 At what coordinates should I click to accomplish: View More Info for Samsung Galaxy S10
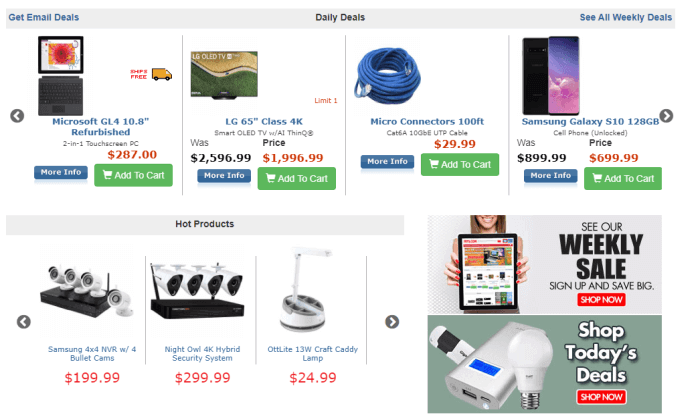pos(551,176)
